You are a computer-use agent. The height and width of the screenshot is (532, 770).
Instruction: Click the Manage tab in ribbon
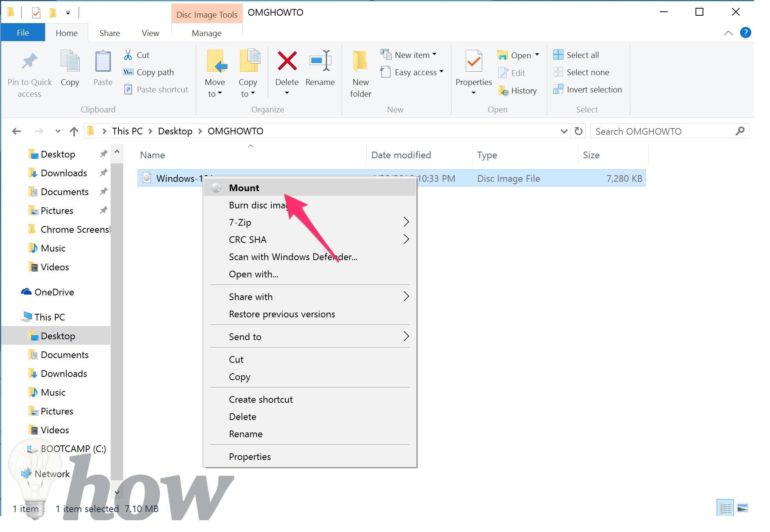click(207, 32)
